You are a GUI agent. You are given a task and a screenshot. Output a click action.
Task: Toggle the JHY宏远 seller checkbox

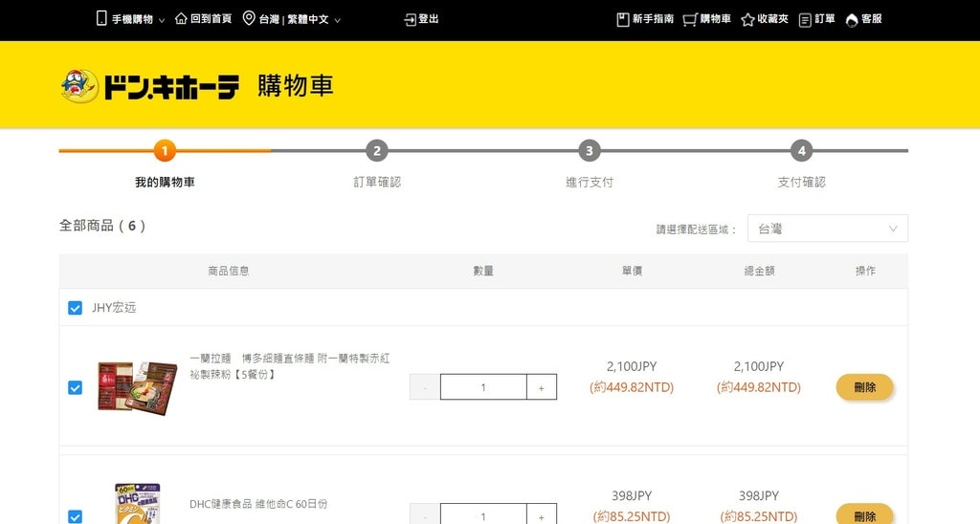point(75,308)
